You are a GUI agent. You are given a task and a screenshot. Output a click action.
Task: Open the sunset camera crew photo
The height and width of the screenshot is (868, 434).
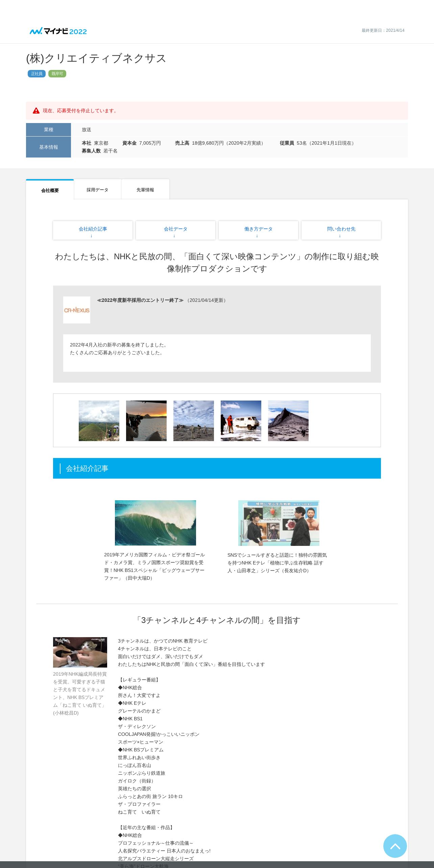pyautogui.click(x=146, y=421)
